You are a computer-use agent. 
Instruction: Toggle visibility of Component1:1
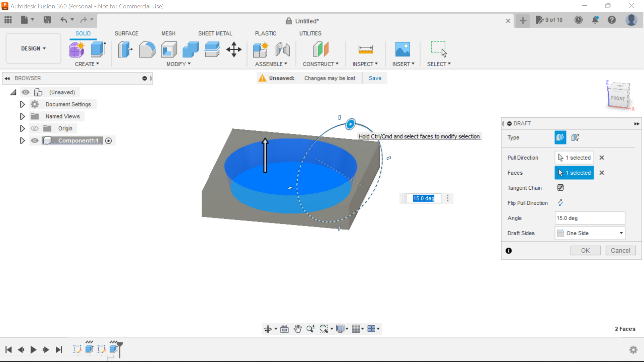pos(35,140)
